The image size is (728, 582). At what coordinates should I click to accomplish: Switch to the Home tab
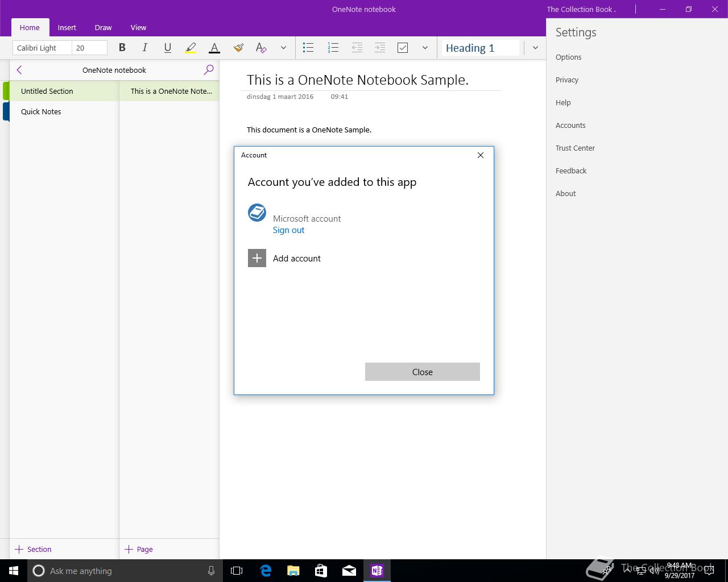pyautogui.click(x=30, y=27)
